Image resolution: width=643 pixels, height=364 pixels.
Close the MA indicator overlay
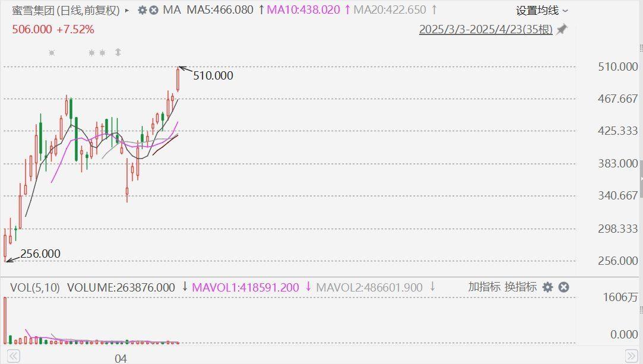click(x=154, y=10)
